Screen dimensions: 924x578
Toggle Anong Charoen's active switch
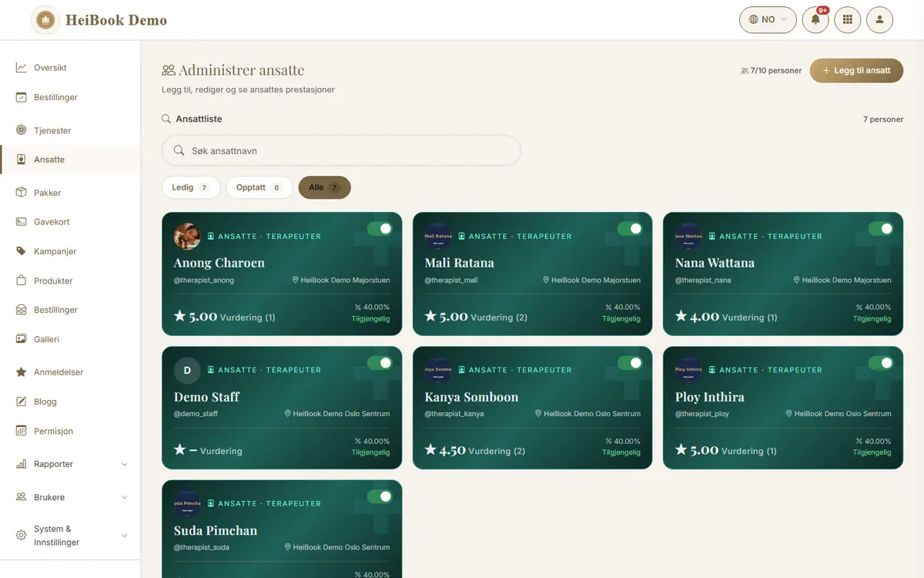(x=380, y=229)
